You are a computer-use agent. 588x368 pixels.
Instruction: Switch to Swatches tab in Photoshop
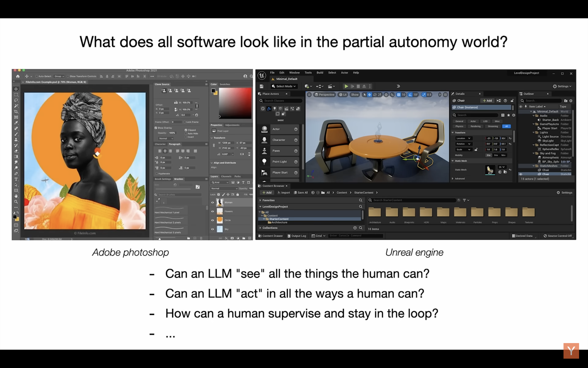(225, 84)
